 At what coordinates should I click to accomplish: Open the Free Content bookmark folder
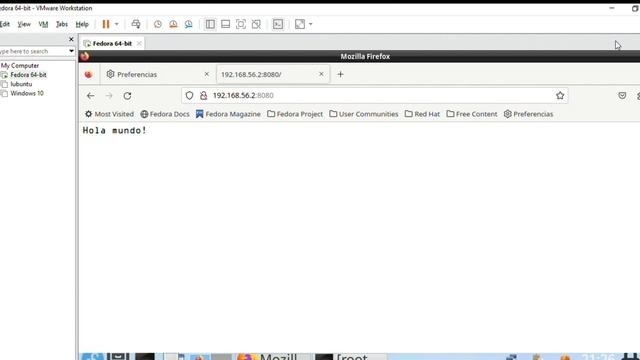[x=472, y=114]
